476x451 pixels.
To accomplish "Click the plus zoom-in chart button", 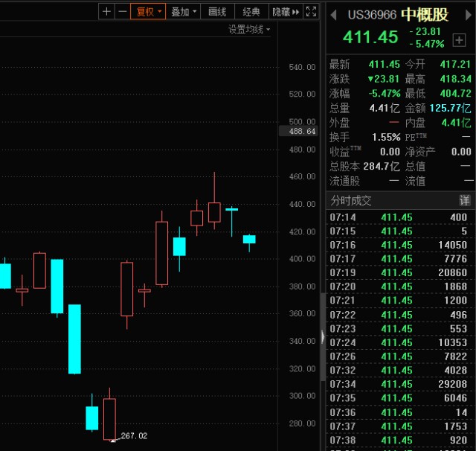I will (x=106, y=11).
